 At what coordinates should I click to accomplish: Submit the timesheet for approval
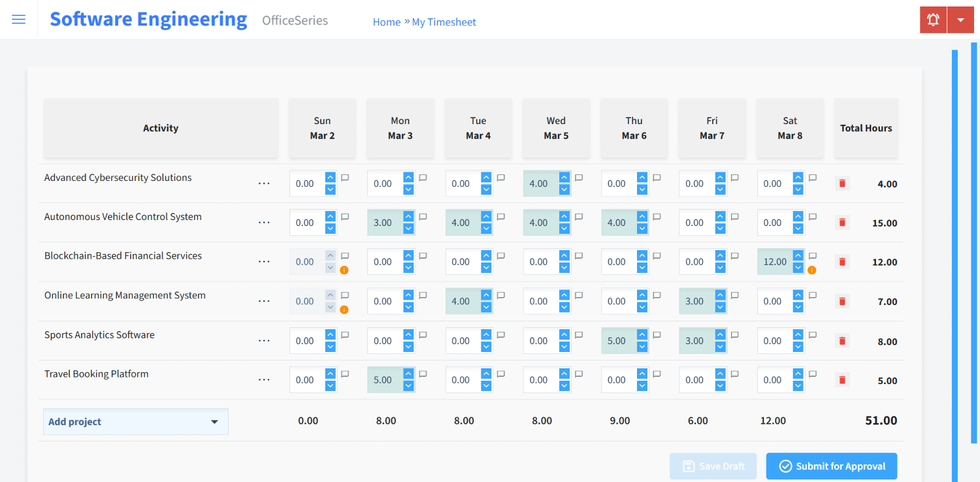(x=831, y=466)
